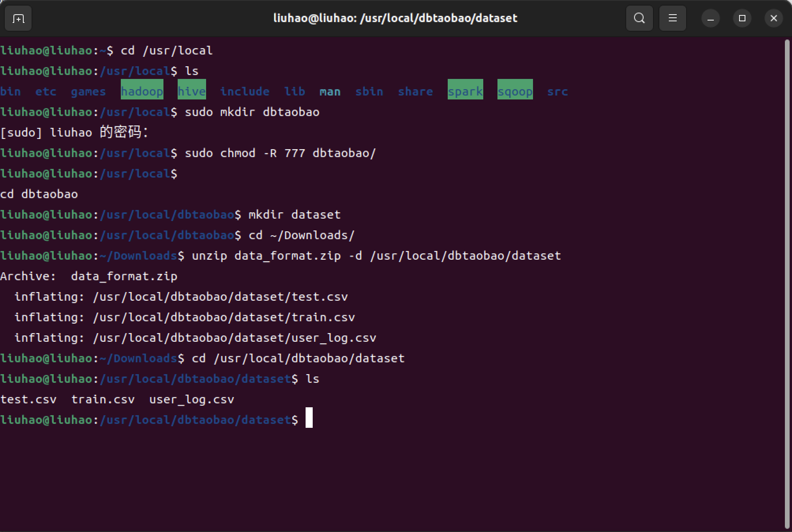Click the 'sbin' directory name
The height and width of the screenshot is (532, 792).
(369, 92)
